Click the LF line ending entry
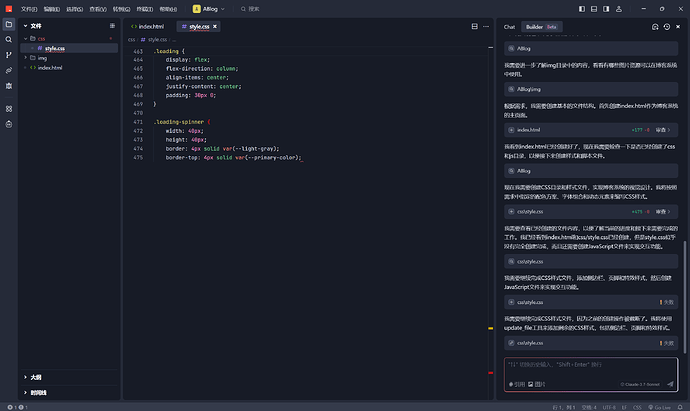 pyautogui.click(x=624, y=407)
